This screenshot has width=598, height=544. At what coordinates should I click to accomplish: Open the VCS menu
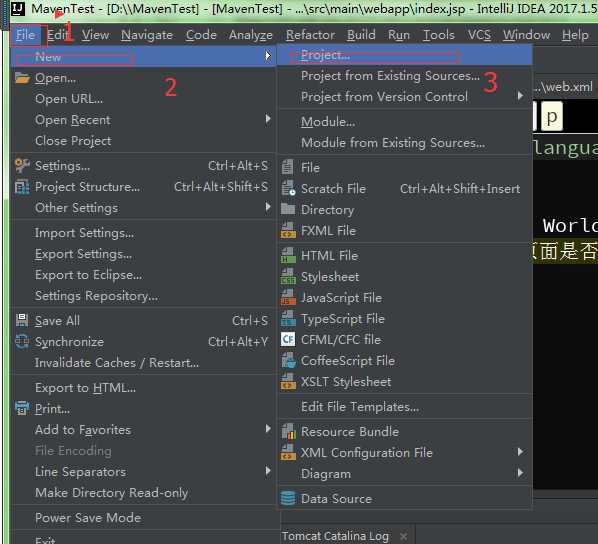pos(479,35)
